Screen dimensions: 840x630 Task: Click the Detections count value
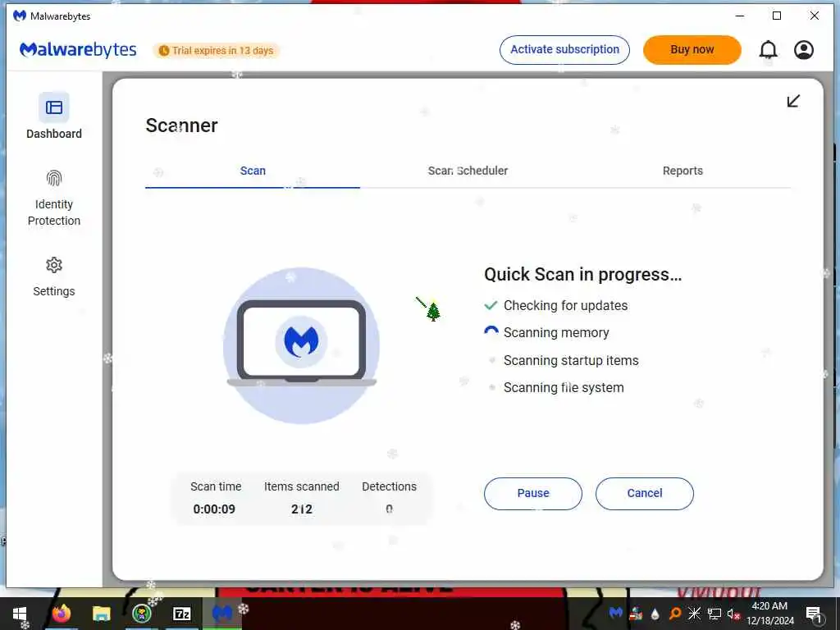point(389,509)
